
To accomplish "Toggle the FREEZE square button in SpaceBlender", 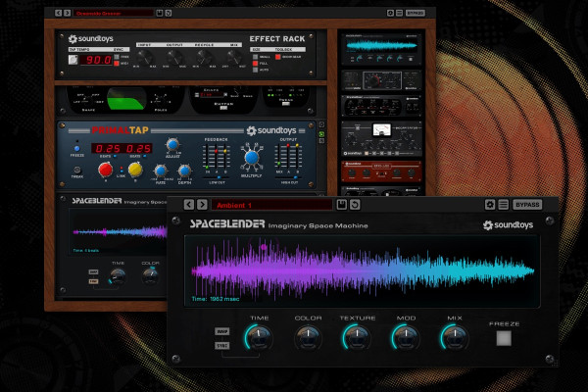I will pyautogui.click(x=504, y=338).
